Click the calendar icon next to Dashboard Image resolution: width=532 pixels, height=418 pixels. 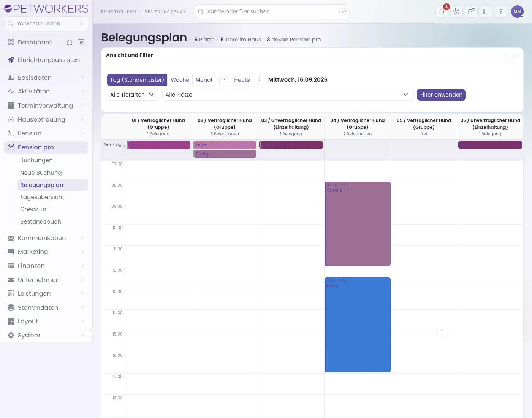pyautogui.click(x=81, y=42)
